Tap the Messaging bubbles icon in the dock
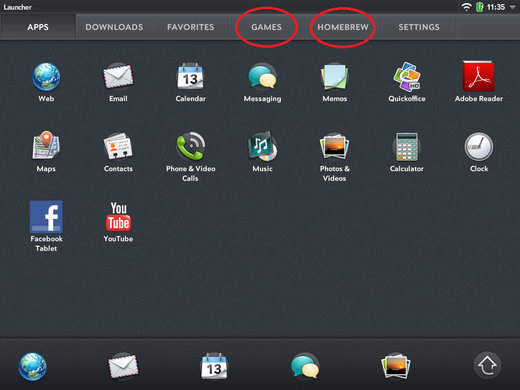 (305, 366)
